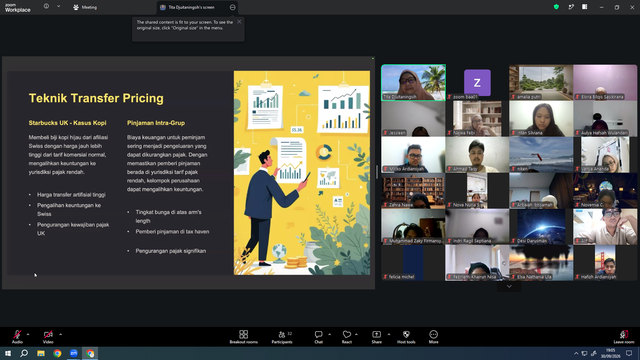
Task: Click 'Starbucks UK - Kasus Kopi' heading
Action: [x=67, y=123]
